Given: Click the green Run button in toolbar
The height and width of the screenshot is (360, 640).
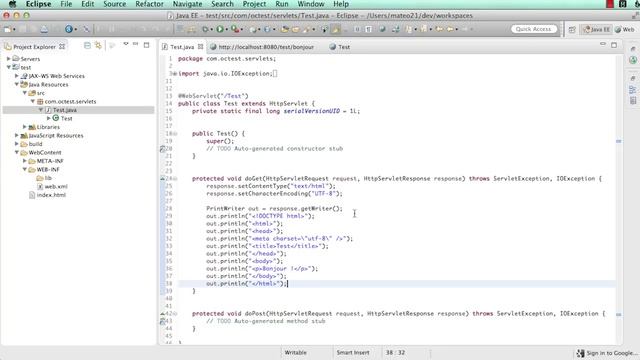Looking at the screenshot, I should pos(220,29).
